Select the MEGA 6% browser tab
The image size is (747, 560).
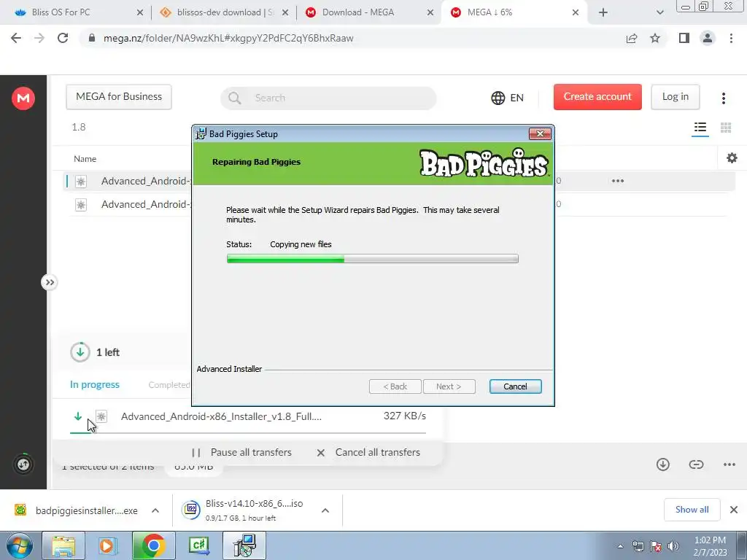pos(514,12)
